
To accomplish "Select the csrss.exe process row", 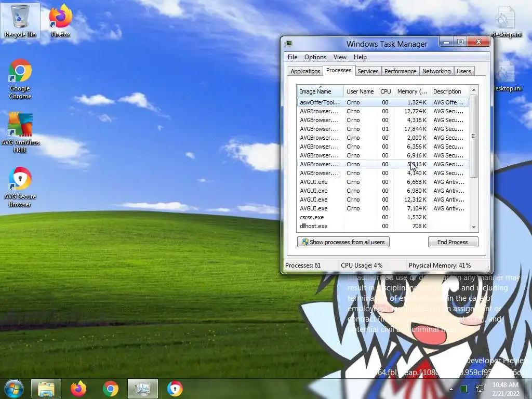I will tap(383, 217).
